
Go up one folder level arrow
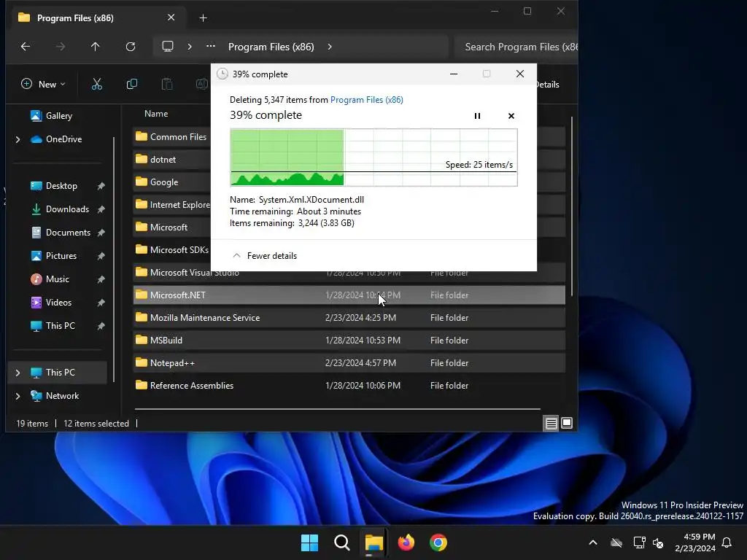pyautogui.click(x=96, y=47)
